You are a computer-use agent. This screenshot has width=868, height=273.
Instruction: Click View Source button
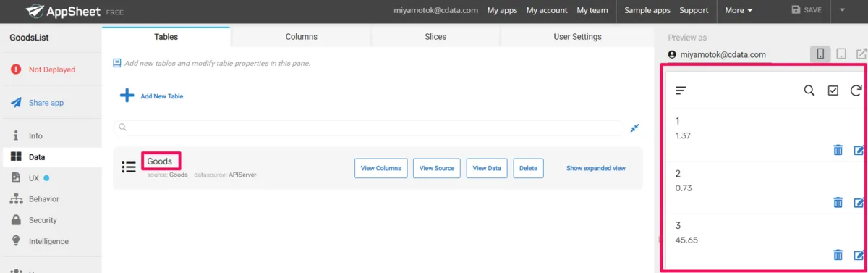[x=437, y=168]
